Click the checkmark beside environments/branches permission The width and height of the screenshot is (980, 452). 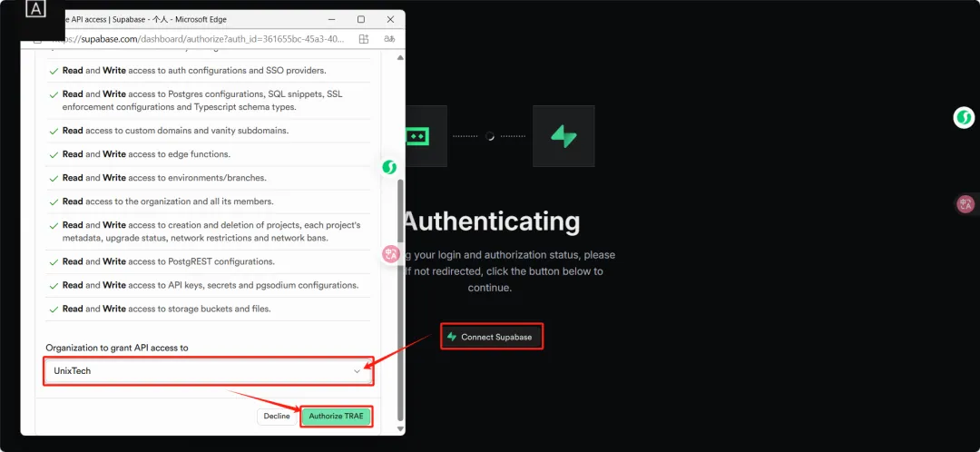click(x=54, y=178)
